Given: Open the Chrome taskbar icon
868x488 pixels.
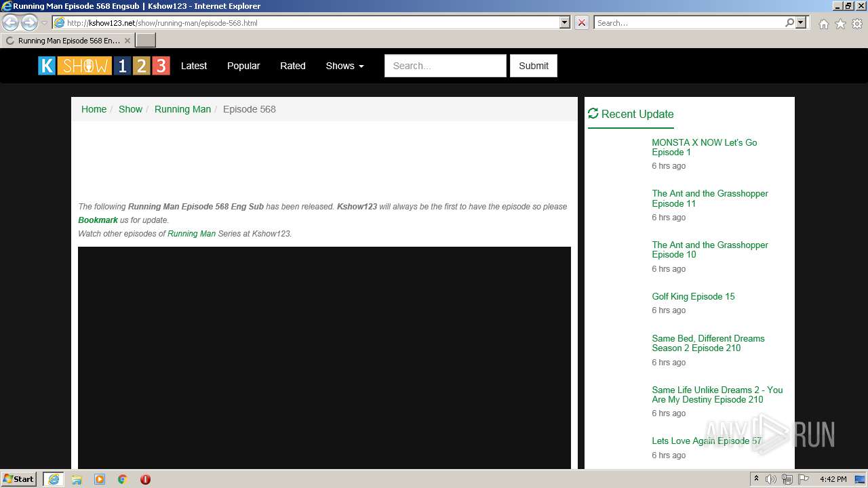Looking at the screenshot, I should (x=123, y=479).
